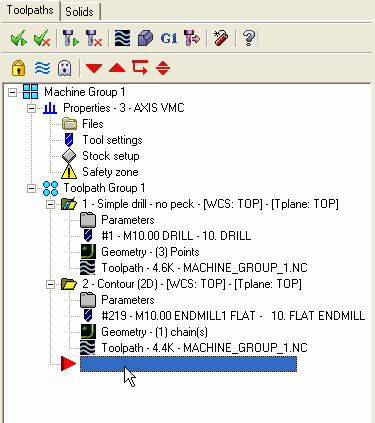Open Safety zone settings

(x=110, y=172)
